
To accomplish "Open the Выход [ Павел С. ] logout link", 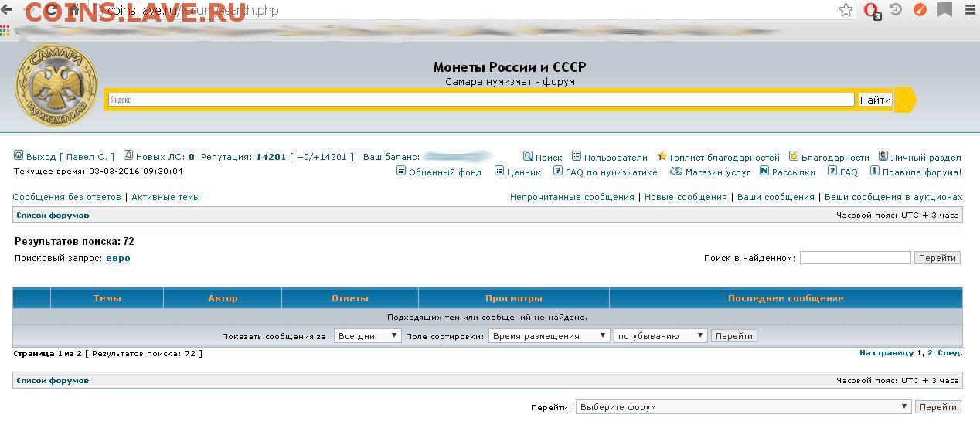I will click(x=70, y=157).
